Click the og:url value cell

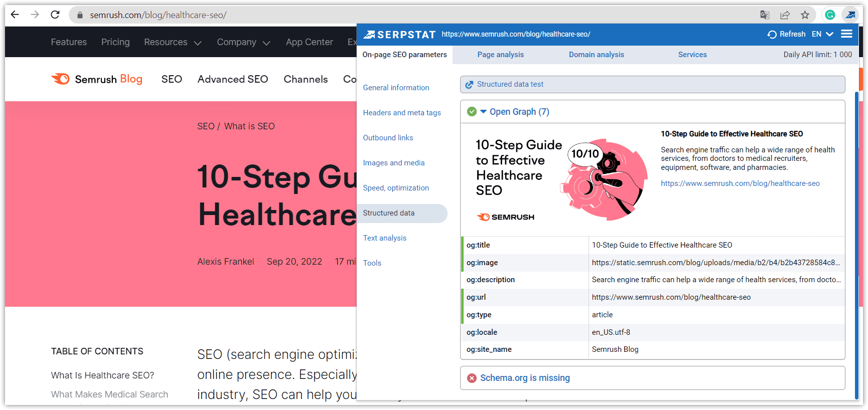click(x=671, y=297)
